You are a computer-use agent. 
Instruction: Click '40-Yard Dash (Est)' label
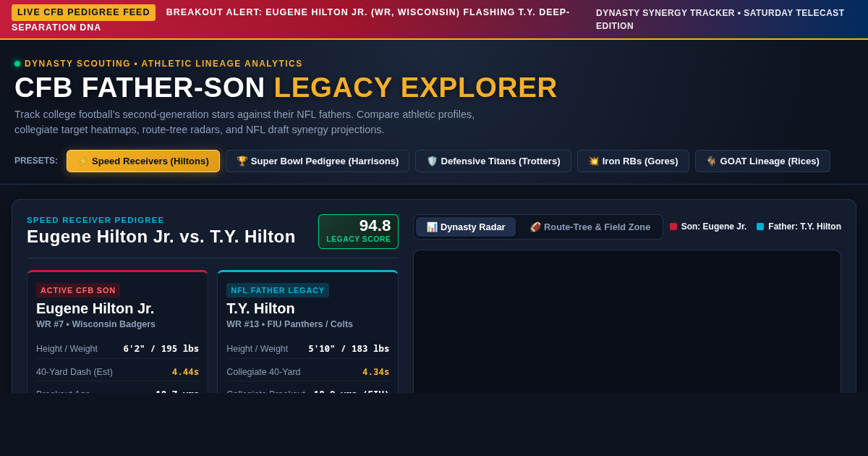point(75,372)
